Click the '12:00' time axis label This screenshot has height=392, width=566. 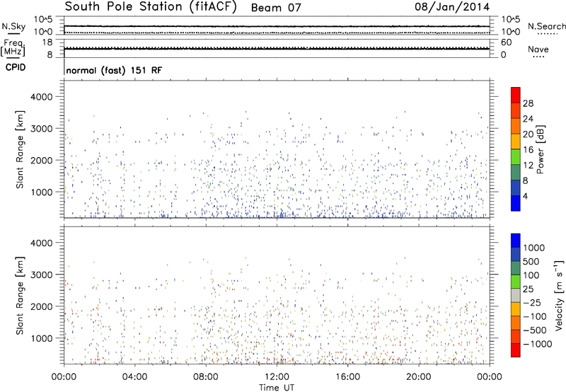click(x=277, y=377)
